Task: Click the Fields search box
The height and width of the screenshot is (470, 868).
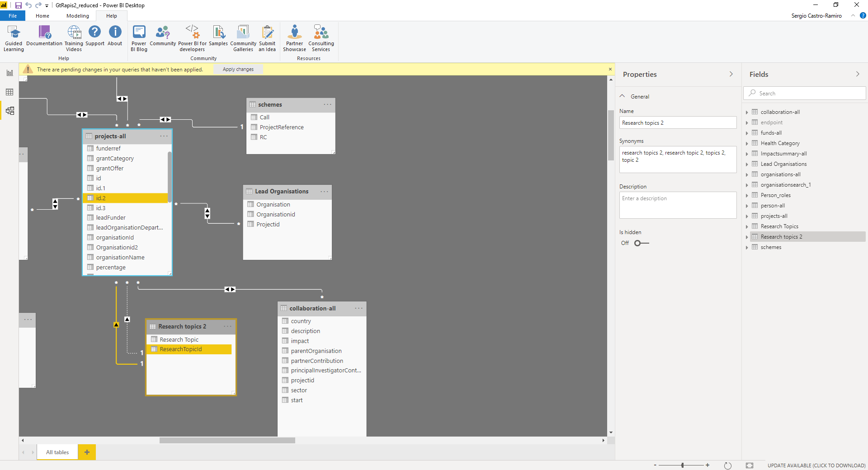Action: (805, 93)
